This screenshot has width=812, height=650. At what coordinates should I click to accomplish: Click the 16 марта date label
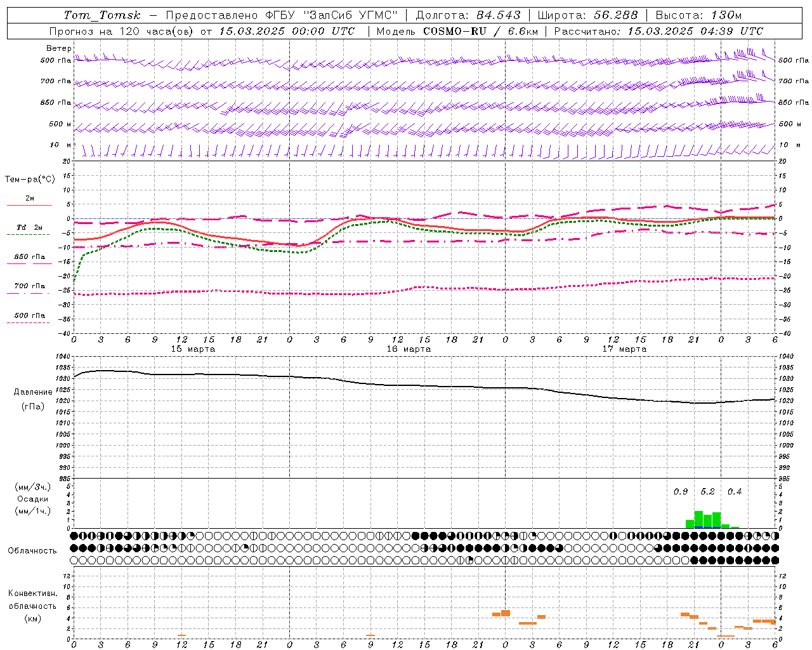(x=409, y=348)
